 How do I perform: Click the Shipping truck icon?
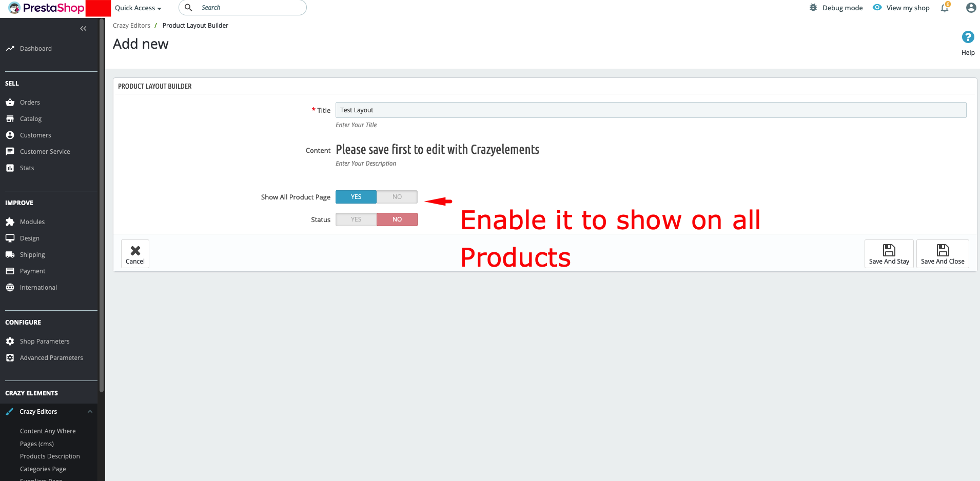(x=10, y=255)
